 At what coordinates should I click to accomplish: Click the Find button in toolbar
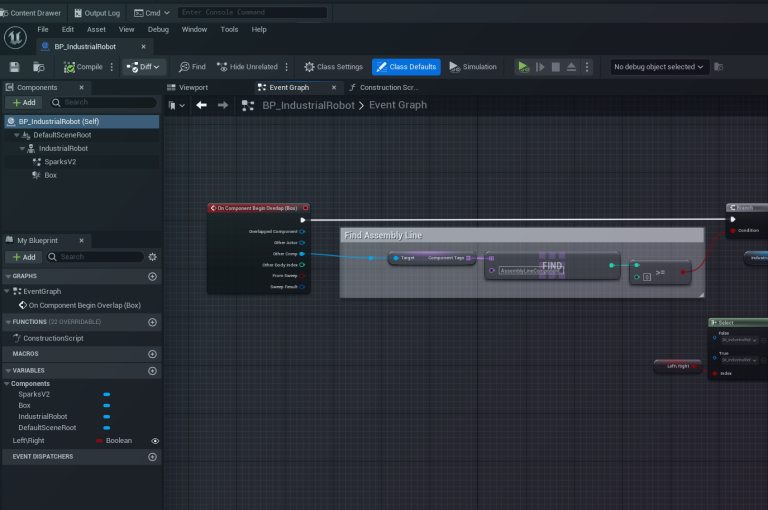pyautogui.click(x=192, y=67)
